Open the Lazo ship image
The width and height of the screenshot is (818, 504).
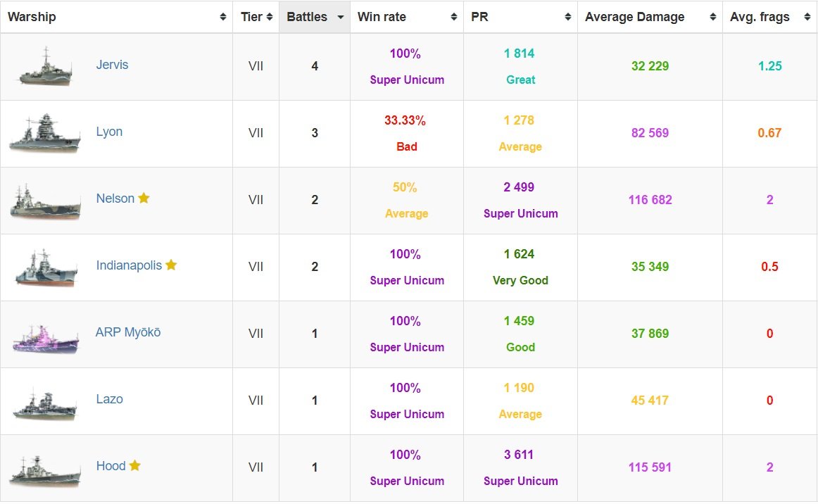45,404
